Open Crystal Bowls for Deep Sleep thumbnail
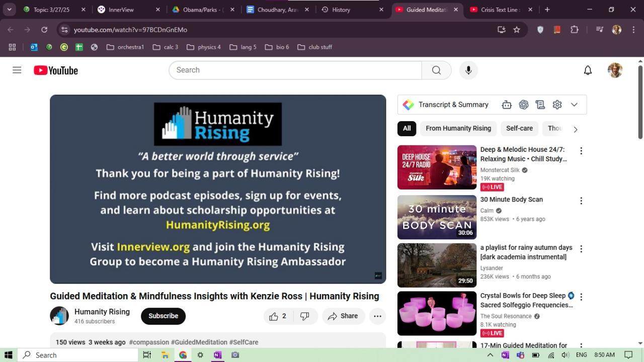Viewport: 644px width, 362px height. click(x=437, y=314)
